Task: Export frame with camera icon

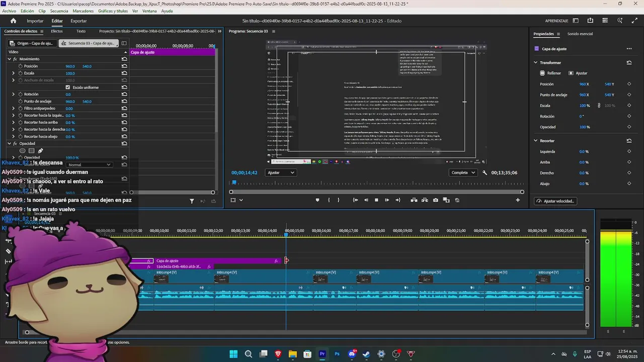Action: point(436,200)
